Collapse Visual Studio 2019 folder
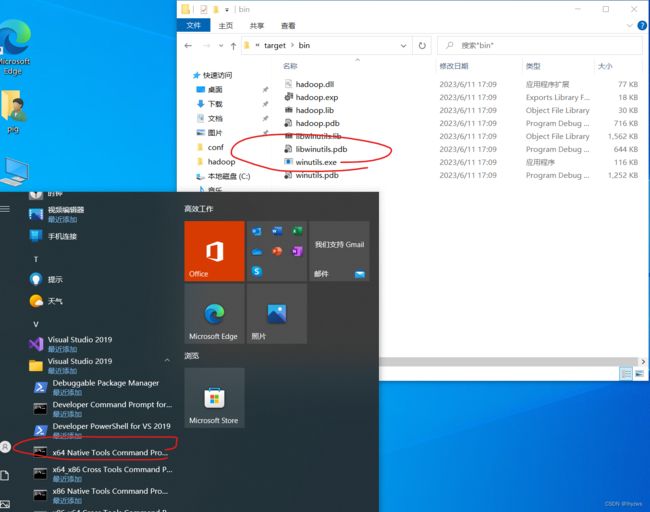650x512 pixels. [167, 360]
